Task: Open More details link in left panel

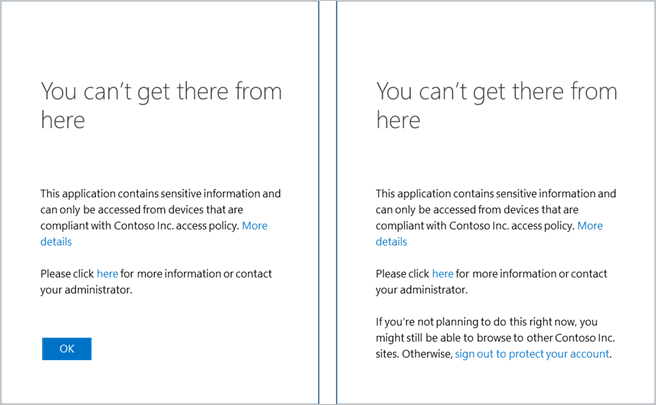Action: pos(255,226)
